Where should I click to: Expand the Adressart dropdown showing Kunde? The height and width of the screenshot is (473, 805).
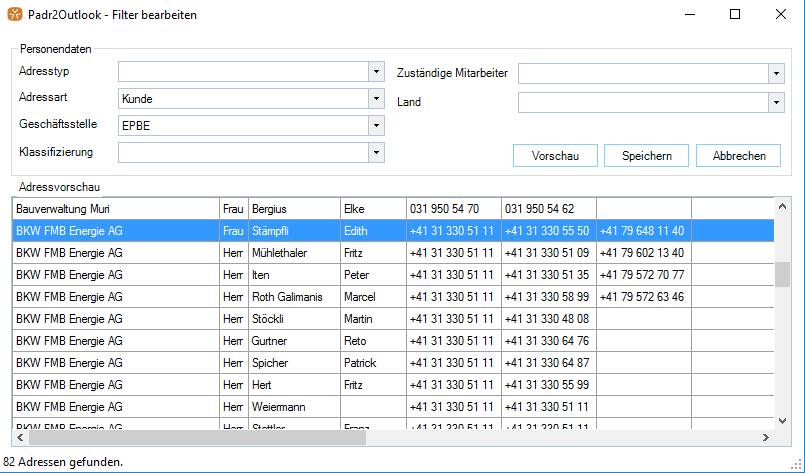pyautogui.click(x=376, y=98)
